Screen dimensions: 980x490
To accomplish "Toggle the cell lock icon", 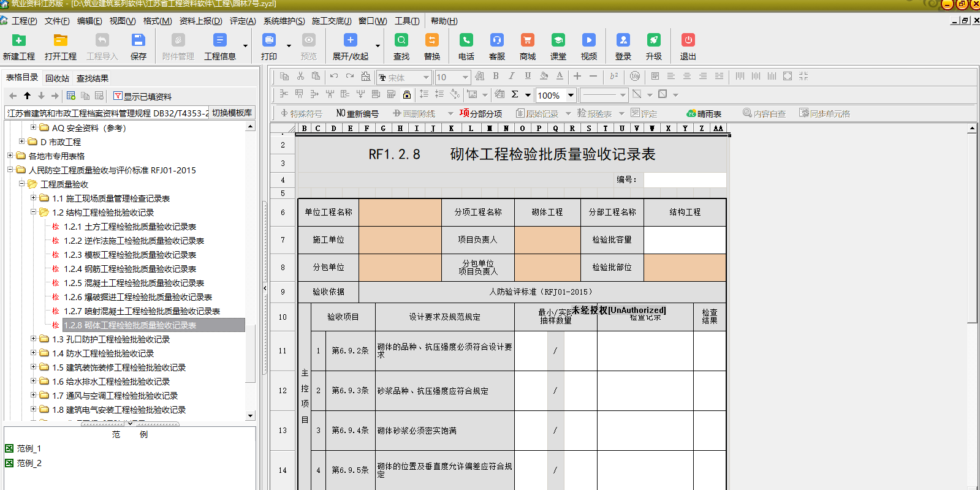I will [407, 94].
